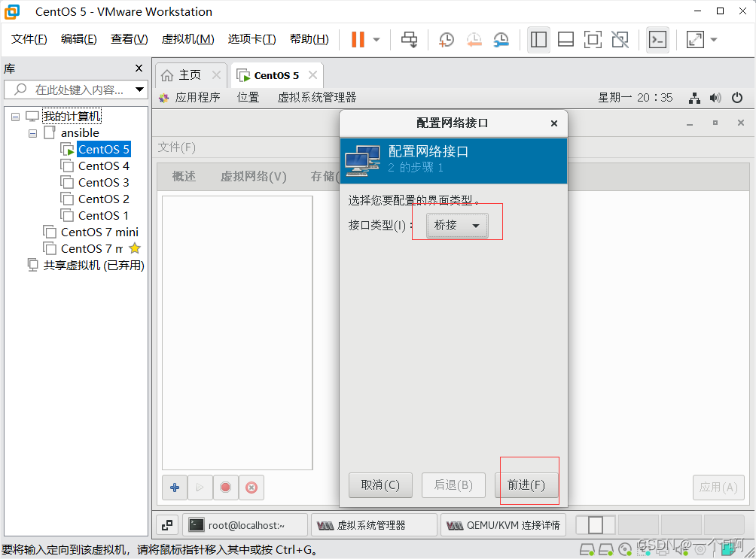
Task: Click the 应用(A) button
Action: click(x=718, y=488)
